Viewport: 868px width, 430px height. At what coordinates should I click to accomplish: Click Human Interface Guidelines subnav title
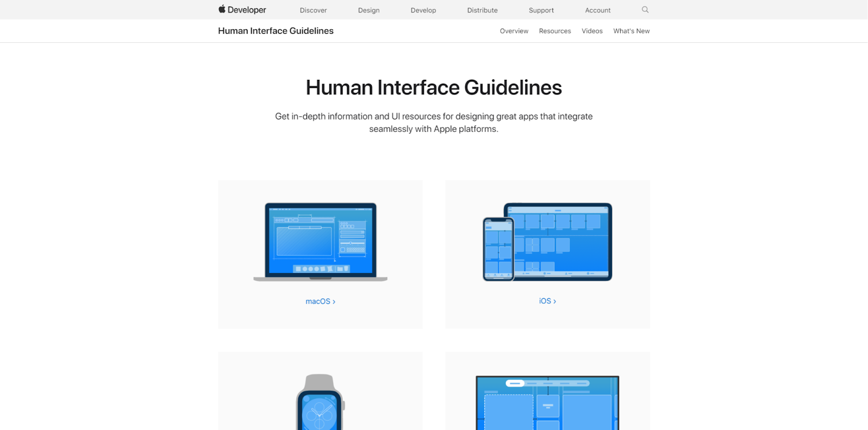[x=276, y=31]
